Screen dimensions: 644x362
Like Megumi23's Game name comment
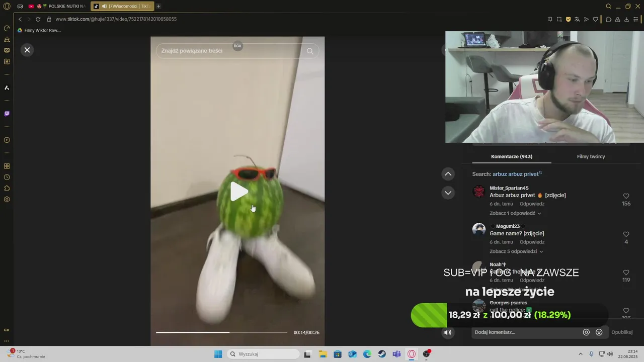click(x=626, y=234)
